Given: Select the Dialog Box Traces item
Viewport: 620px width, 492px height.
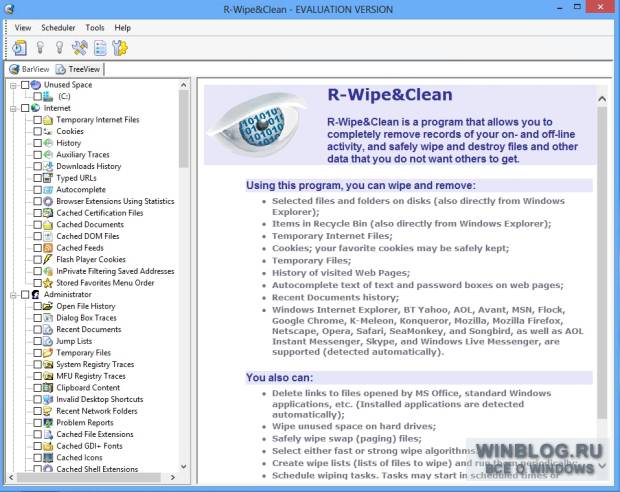Looking at the screenshot, I should [86, 318].
